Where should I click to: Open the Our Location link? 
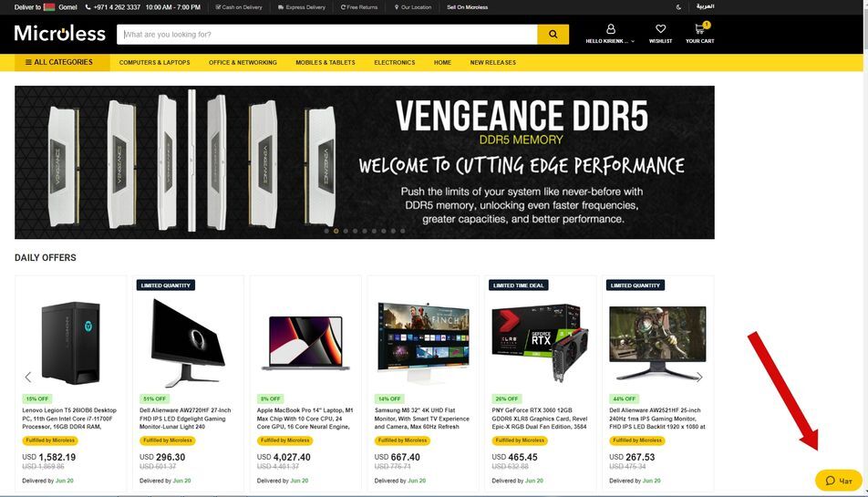[x=413, y=7]
